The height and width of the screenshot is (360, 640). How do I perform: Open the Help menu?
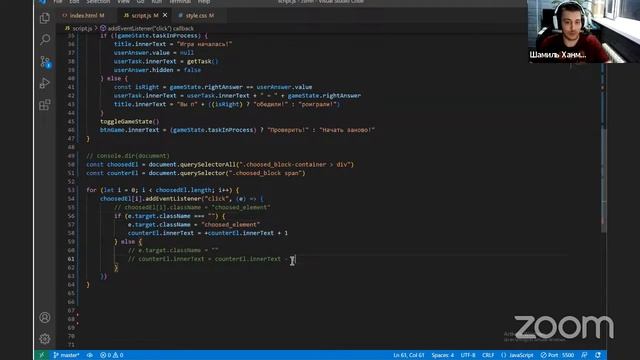(x=204, y=2)
